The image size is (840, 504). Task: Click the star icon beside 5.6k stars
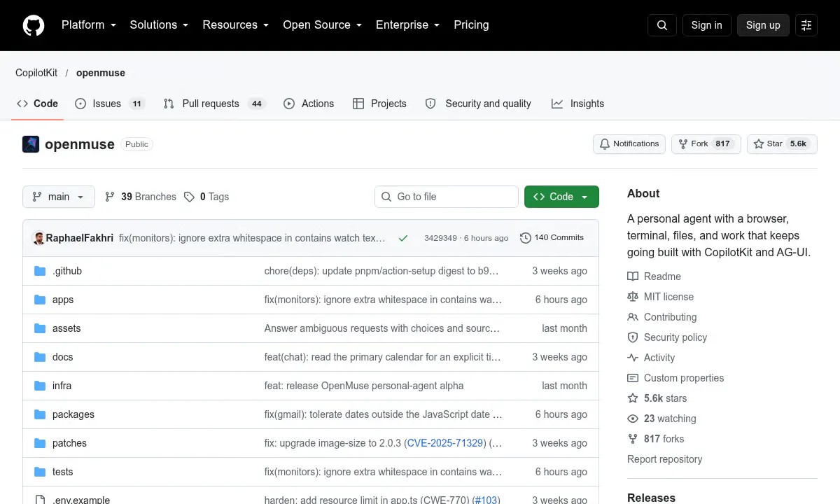click(x=633, y=398)
